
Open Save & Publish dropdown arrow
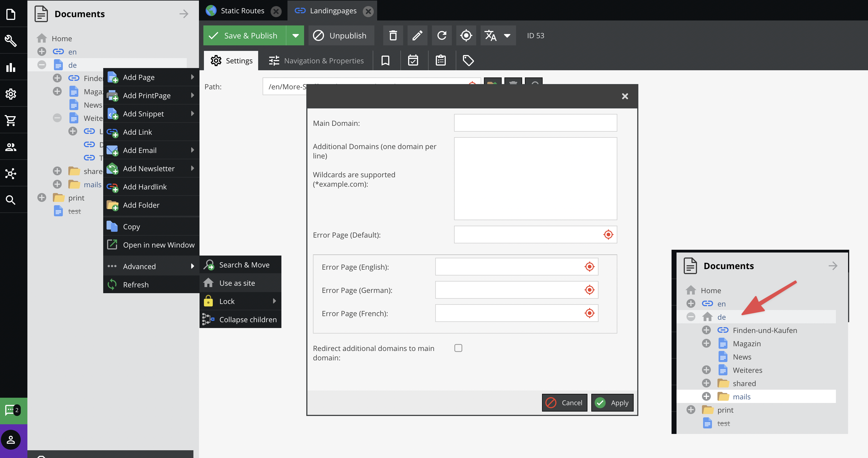tap(295, 35)
